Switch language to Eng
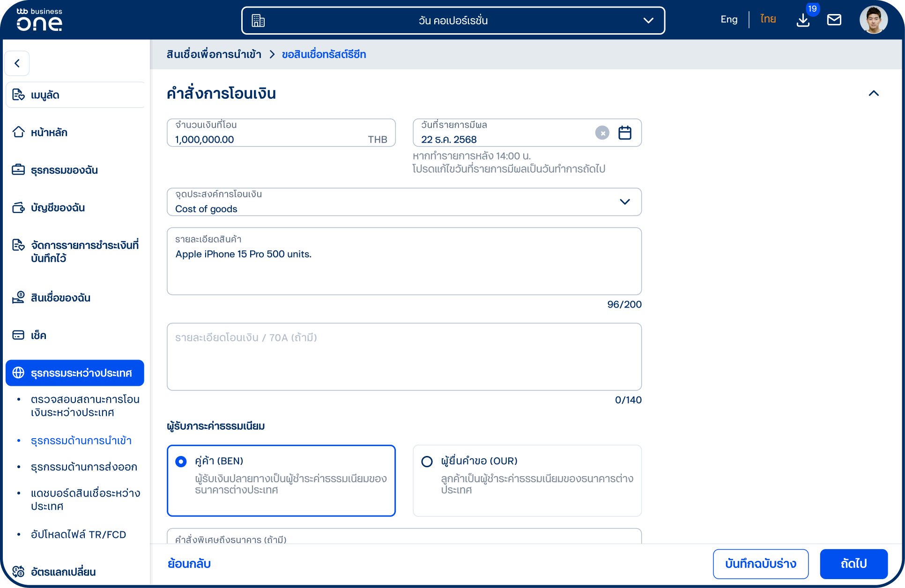 click(729, 20)
